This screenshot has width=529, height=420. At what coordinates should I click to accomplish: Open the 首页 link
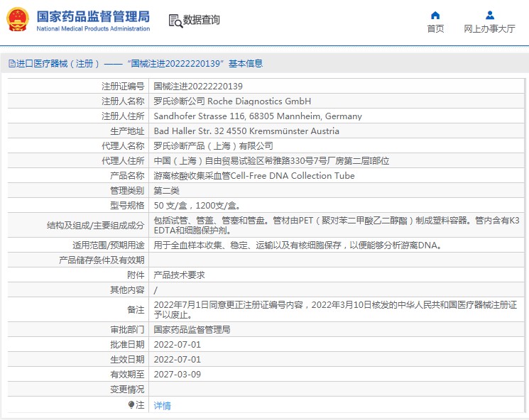[x=435, y=28]
